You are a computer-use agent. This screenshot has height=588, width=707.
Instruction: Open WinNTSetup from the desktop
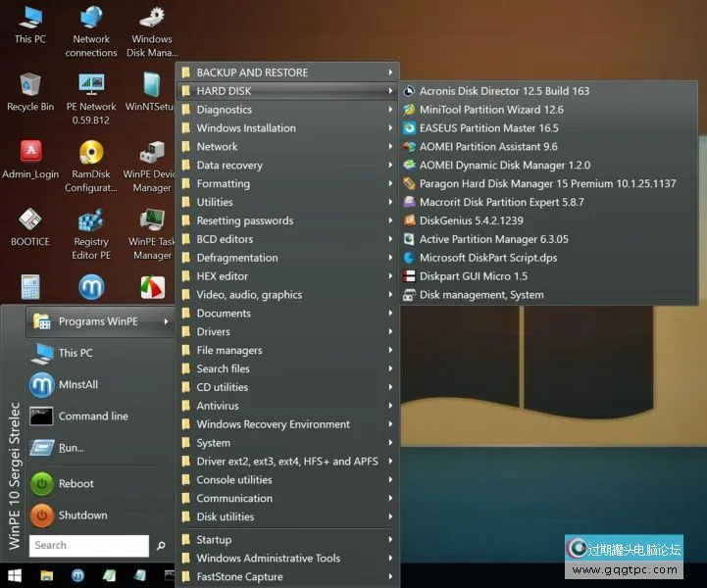(x=151, y=88)
